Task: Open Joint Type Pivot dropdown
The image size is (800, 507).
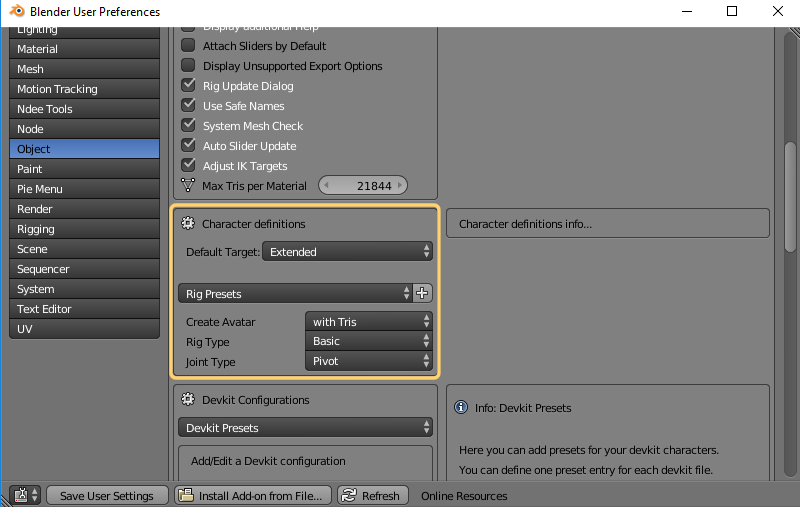Action: (368, 361)
